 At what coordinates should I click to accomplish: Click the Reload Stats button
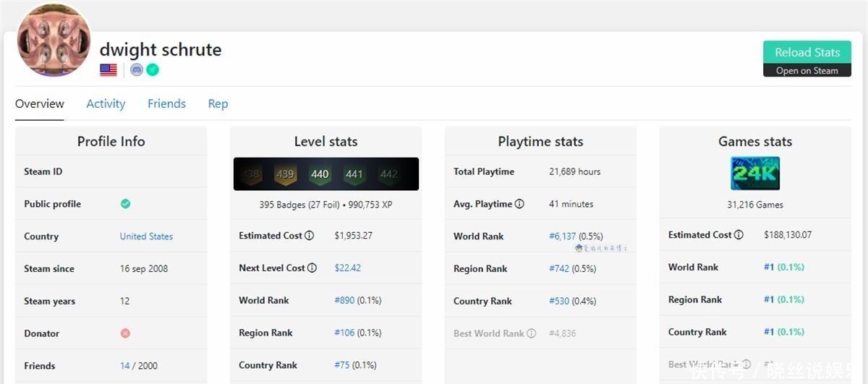tap(807, 52)
